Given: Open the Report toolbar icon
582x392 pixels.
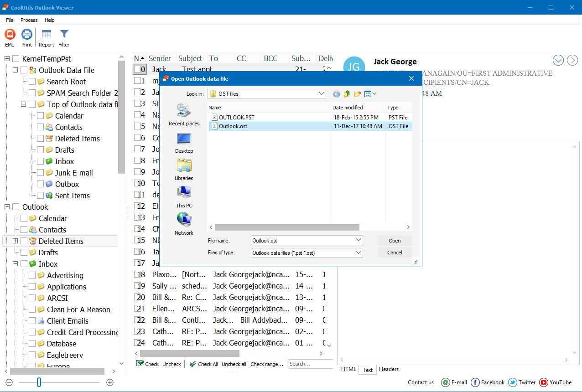Looking at the screenshot, I should click(x=46, y=34).
